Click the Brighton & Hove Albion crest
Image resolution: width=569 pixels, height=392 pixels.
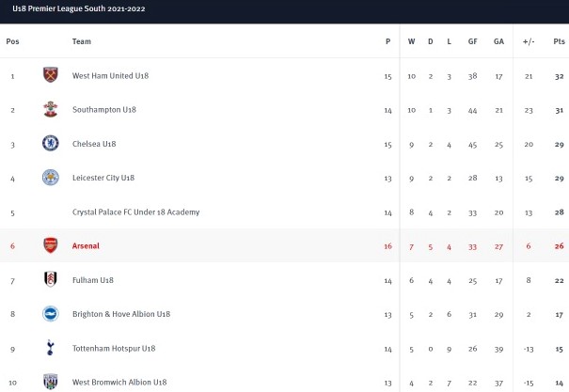click(51, 314)
